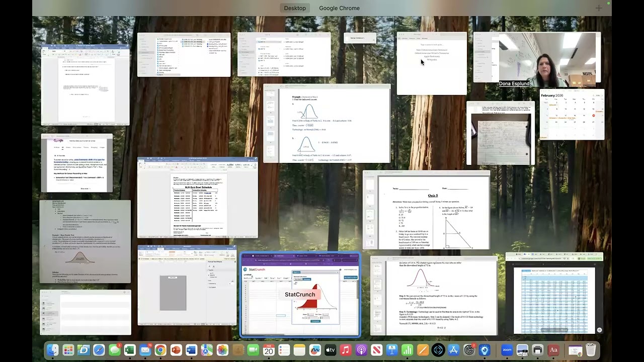Open System Settings from the Dock
Image resolution: width=644 pixels, height=362 pixels.
468,350
